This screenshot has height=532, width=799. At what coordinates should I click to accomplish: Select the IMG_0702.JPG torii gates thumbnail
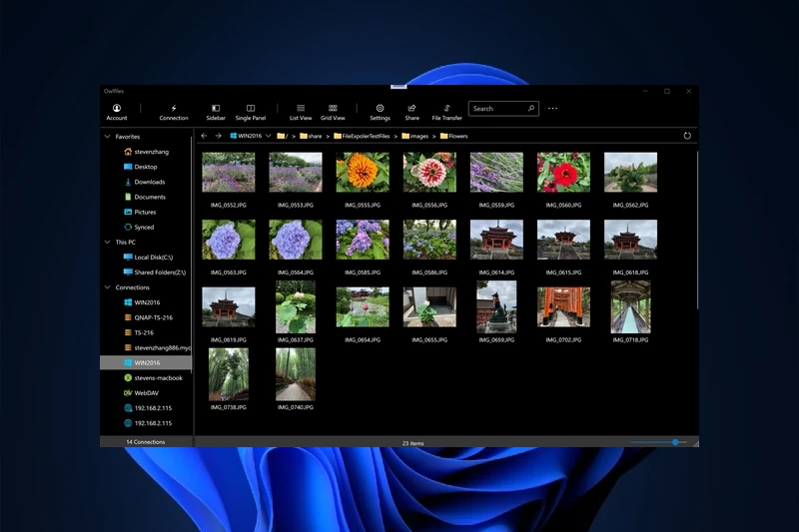[563, 307]
